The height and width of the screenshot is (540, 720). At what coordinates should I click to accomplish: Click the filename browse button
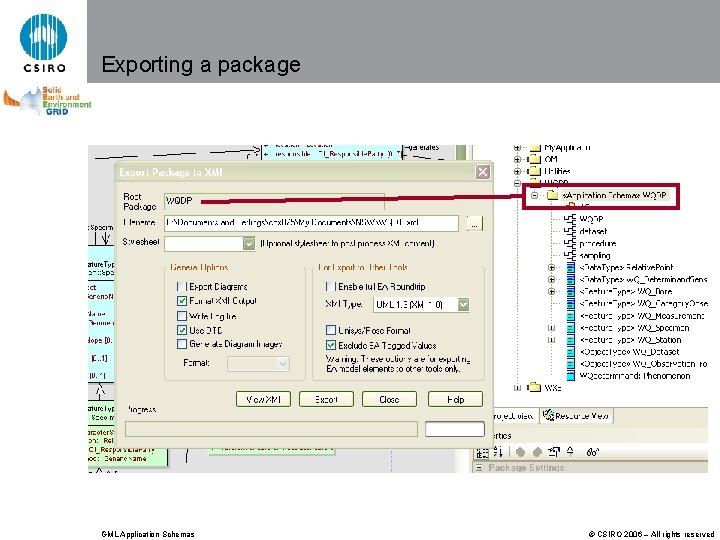coord(474,224)
